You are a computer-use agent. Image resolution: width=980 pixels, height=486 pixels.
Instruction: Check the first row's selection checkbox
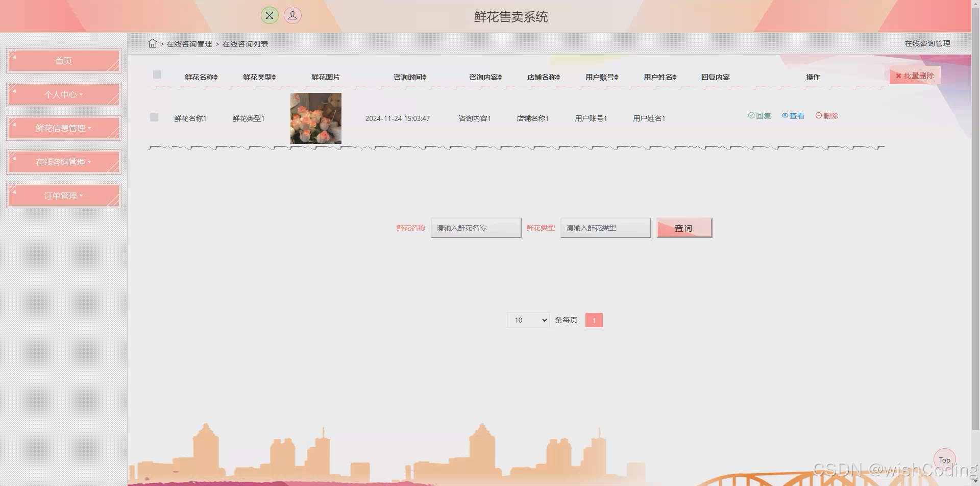click(x=154, y=117)
